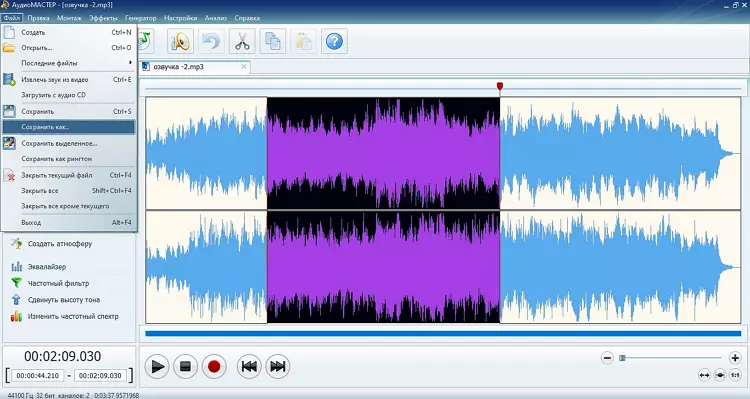Open the Справка menu
Screen dimensions: 750x399
[247, 18]
